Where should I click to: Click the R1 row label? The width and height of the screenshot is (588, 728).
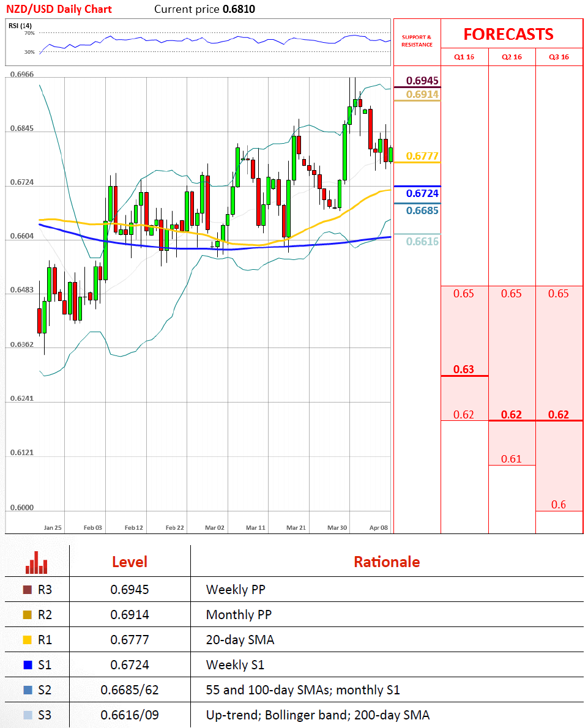click(45, 640)
